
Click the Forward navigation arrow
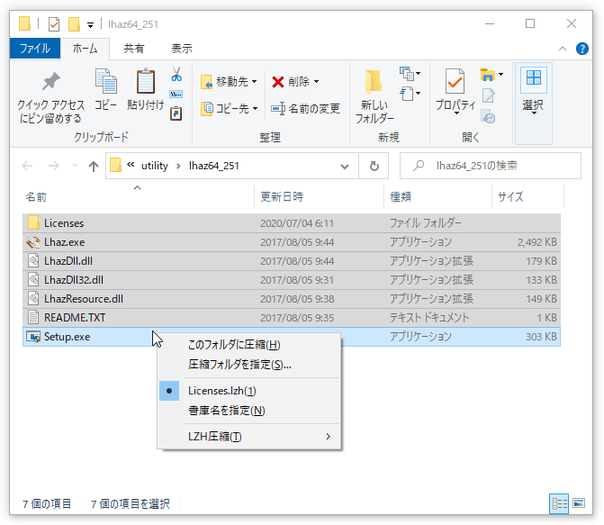(x=54, y=166)
